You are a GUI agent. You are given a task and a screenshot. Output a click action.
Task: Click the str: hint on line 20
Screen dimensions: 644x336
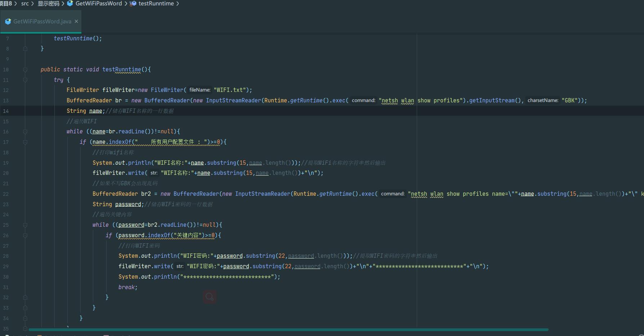[154, 173]
